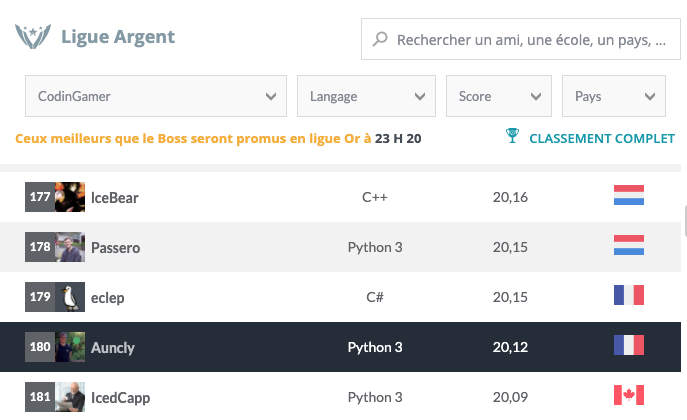Click rank badge 180
The height and width of the screenshot is (420, 687).
click(40, 347)
